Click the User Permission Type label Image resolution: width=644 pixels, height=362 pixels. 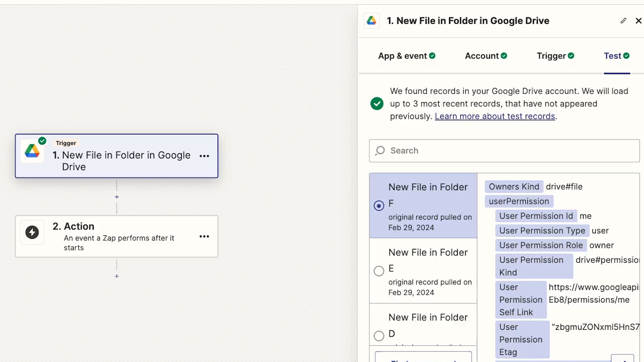[x=542, y=230]
